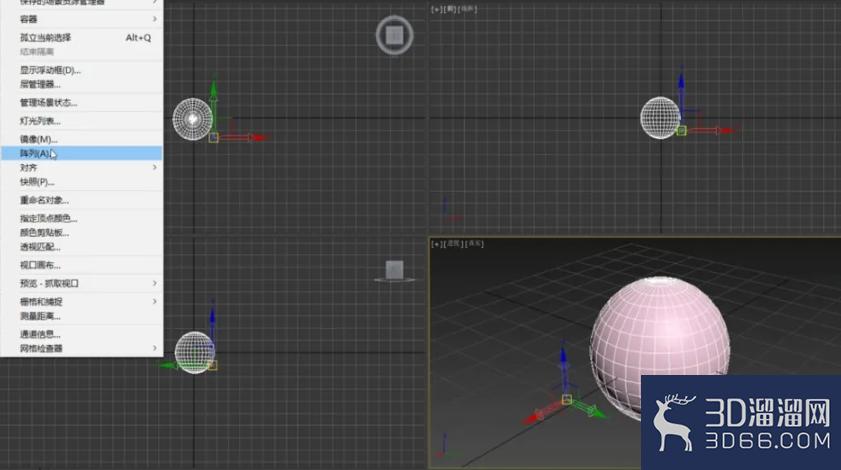Select 指定顶点颜色... menu item
Screen dimensions: 841x470
tap(82, 218)
